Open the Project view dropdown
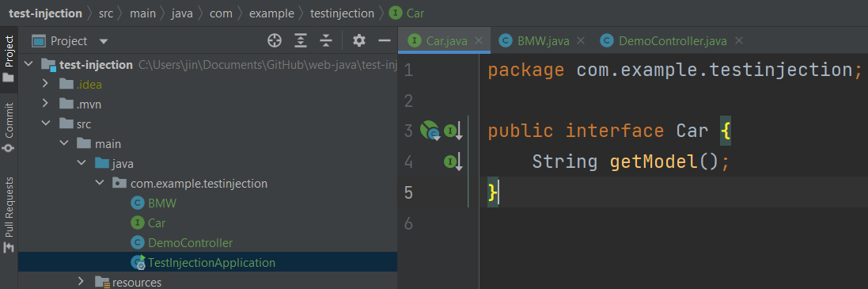Image resolution: width=868 pixels, height=289 pixels. coord(104,41)
